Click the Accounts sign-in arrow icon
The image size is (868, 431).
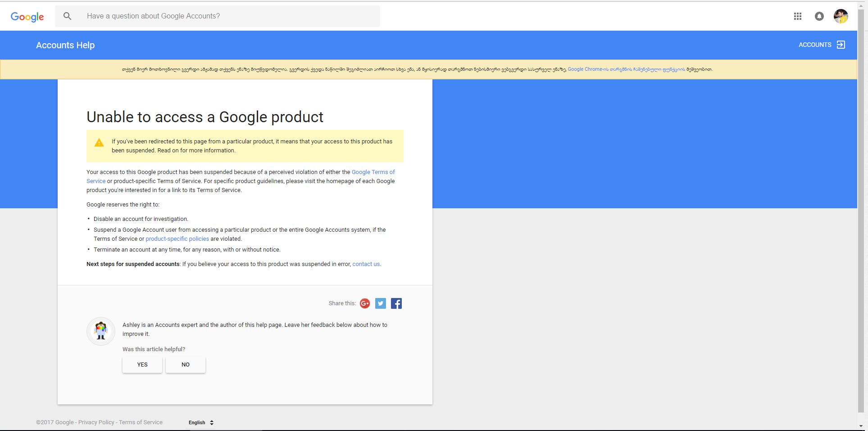click(x=841, y=45)
